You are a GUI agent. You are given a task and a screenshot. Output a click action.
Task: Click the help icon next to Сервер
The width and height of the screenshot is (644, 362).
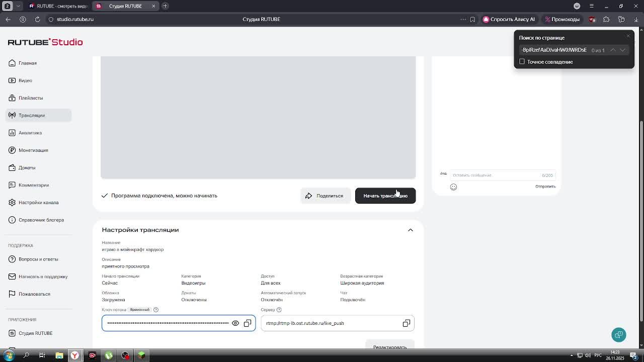click(x=279, y=310)
